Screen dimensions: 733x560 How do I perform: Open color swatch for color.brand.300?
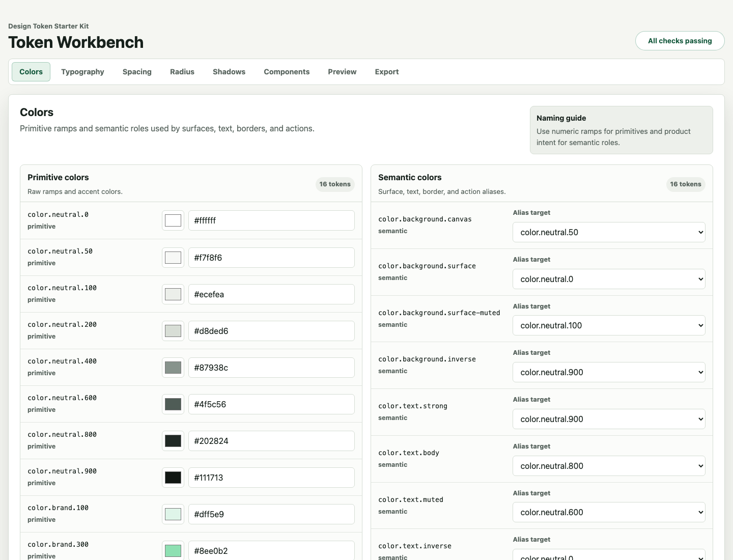coord(173,550)
